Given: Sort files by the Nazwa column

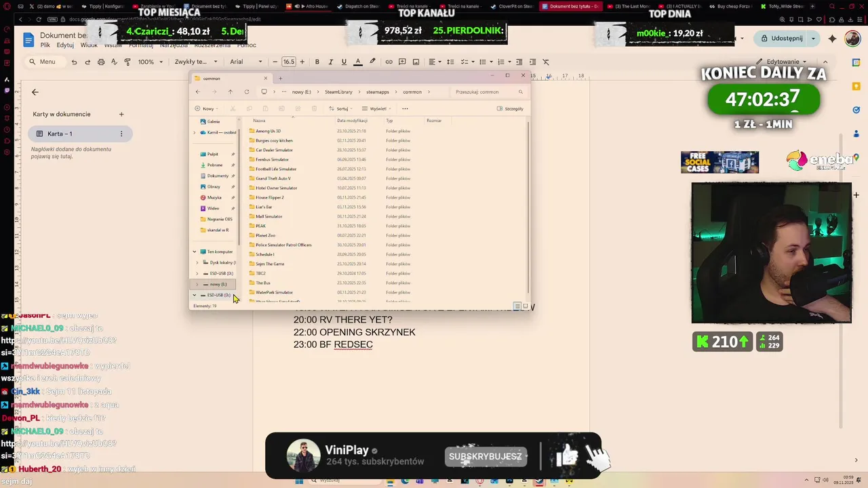Looking at the screenshot, I should 260,121.
